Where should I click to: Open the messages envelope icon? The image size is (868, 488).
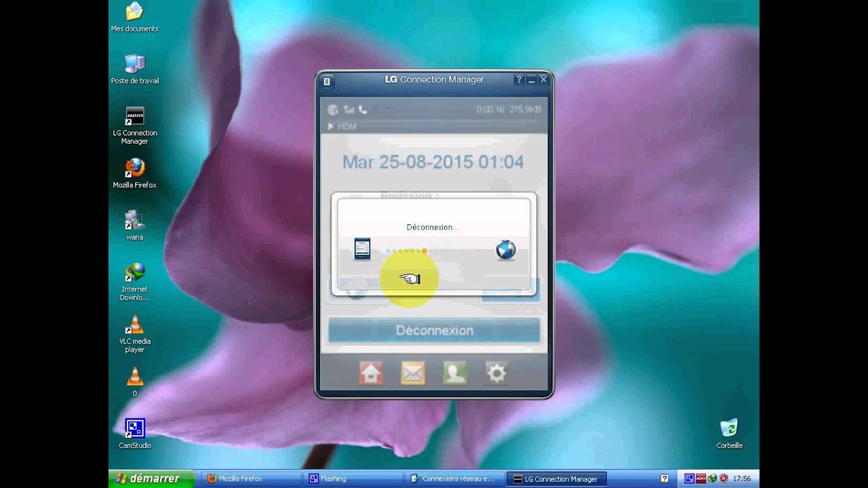tap(413, 373)
